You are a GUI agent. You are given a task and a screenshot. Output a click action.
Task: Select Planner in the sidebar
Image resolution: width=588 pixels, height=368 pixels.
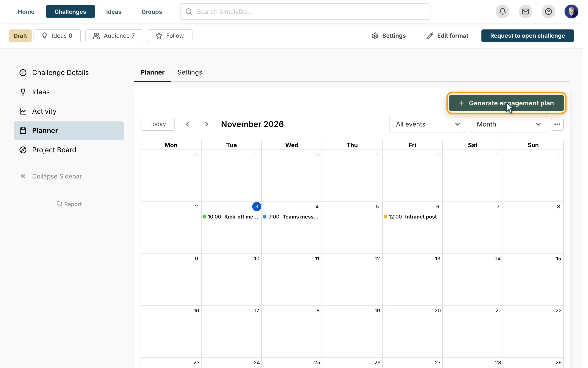tap(69, 130)
